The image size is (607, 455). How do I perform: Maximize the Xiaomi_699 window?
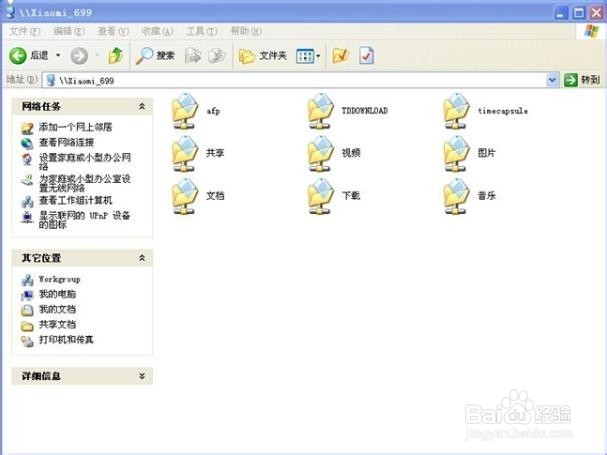tap(579, 13)
